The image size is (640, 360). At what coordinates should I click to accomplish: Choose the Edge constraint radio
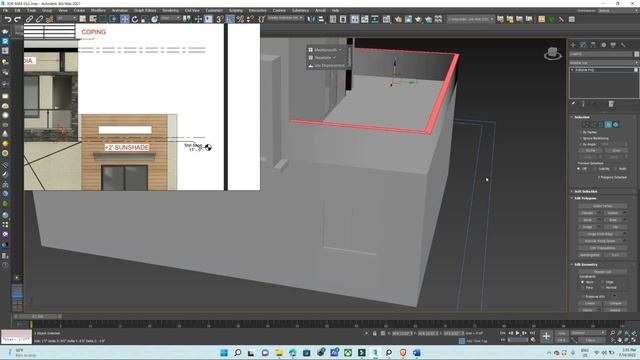click(x=602, y=282)
